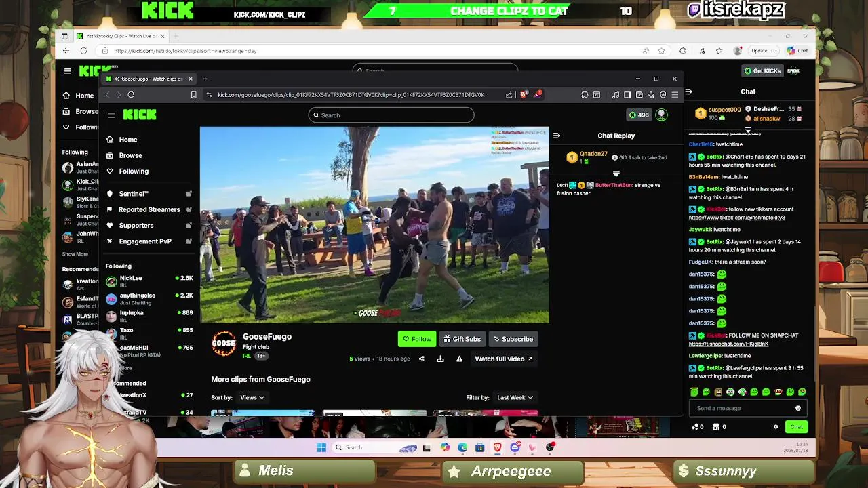Collapse the Chat Replay panel

coord(557,136)
